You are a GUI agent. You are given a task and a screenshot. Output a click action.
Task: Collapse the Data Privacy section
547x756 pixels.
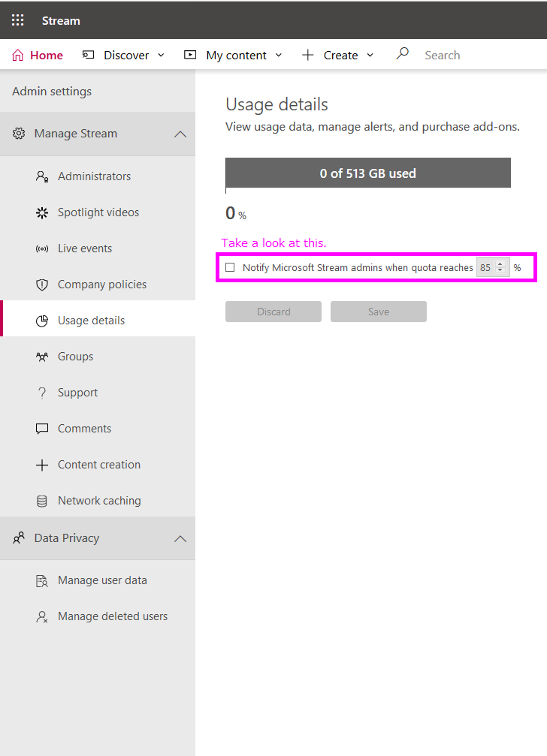pyautogui.click(x=180, y=538)
